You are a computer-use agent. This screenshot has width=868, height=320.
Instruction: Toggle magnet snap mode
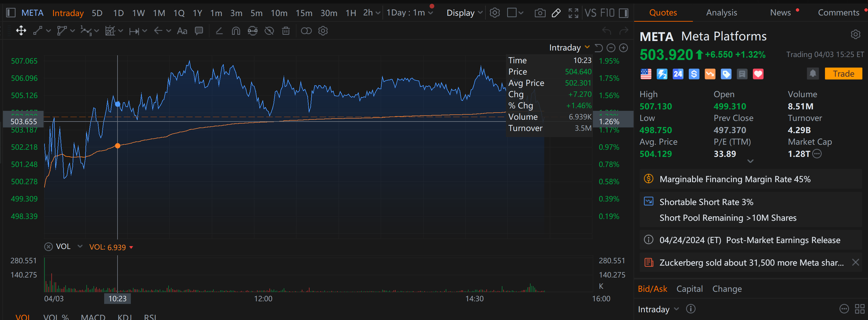[236, 31]
